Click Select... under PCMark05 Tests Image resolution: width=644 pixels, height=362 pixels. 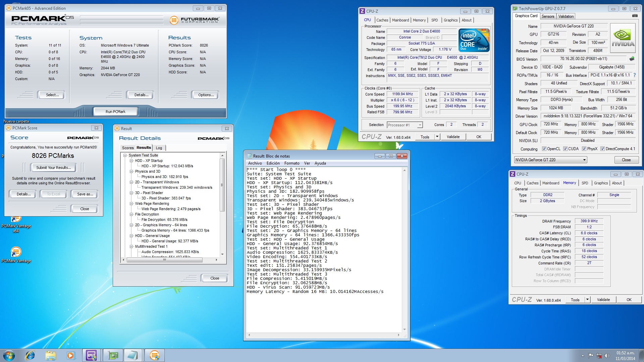(x=52, y=95)
